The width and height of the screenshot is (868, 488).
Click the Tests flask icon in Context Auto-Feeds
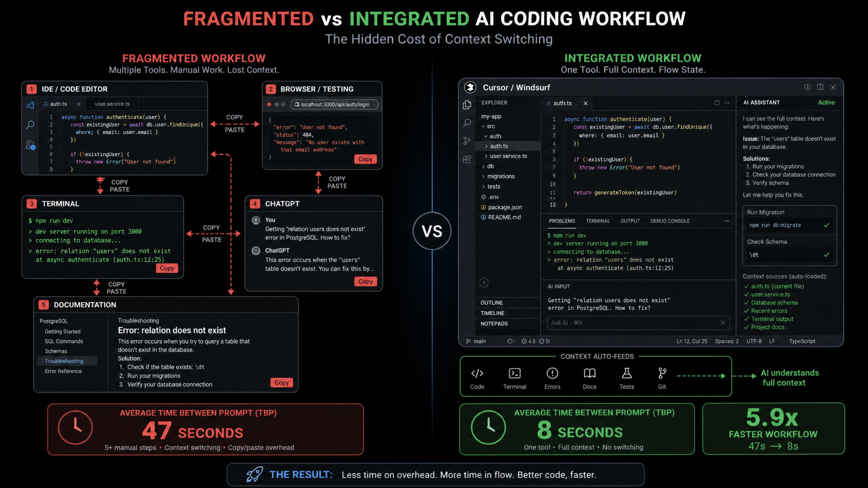pyautogui.click(x=626, y=373)
